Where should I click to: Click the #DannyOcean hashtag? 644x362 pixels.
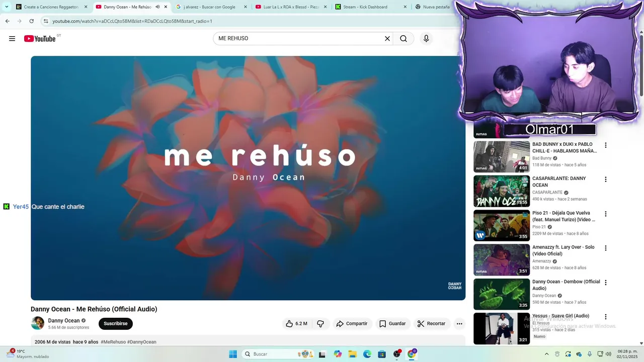(x=142, y=342)
